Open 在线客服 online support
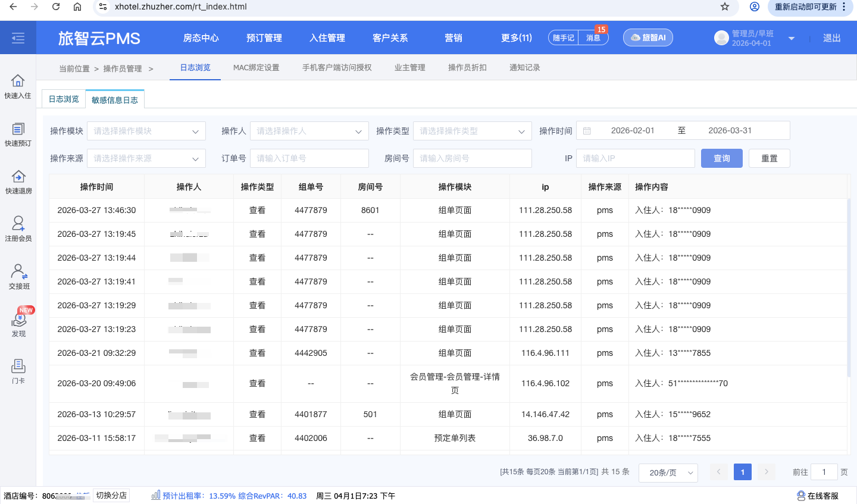 818,496
